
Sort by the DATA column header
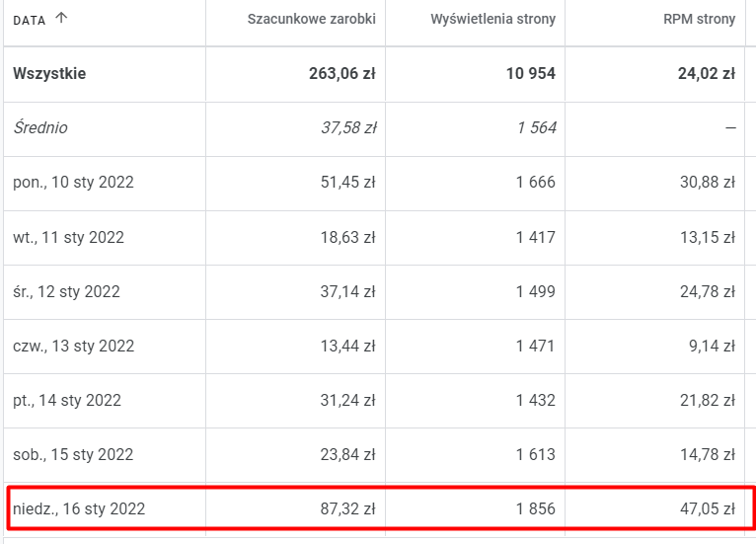pyautogui.click(x=30, y=20)
